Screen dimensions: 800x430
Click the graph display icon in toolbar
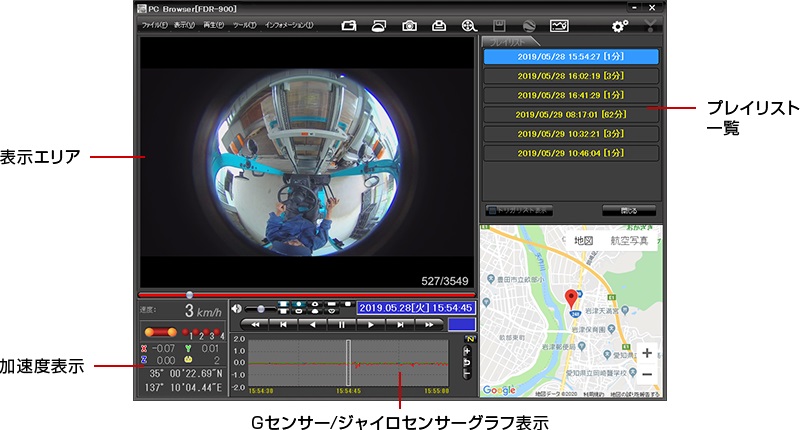tap(558, 25)
